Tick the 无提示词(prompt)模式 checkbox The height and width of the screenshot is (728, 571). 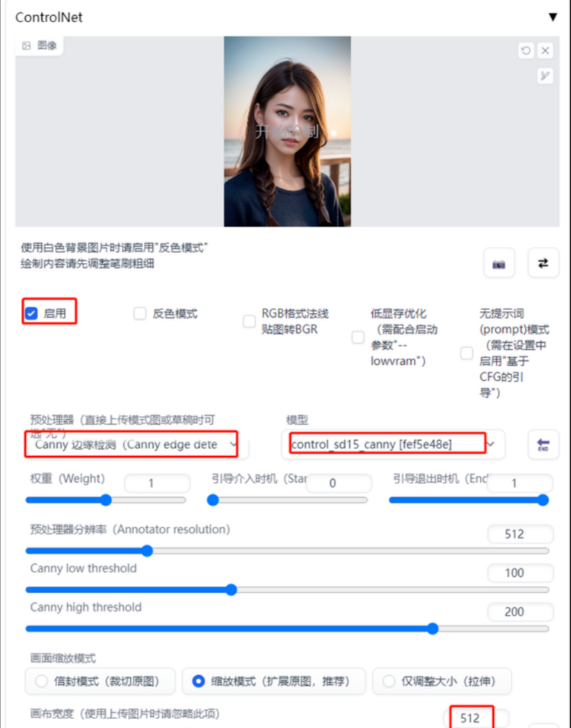467,353
